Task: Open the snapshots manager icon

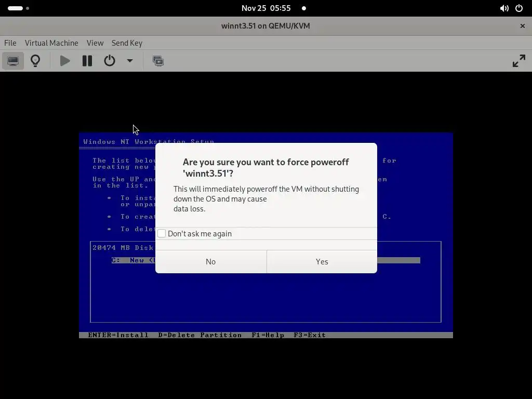Action: tap(158, 61)
